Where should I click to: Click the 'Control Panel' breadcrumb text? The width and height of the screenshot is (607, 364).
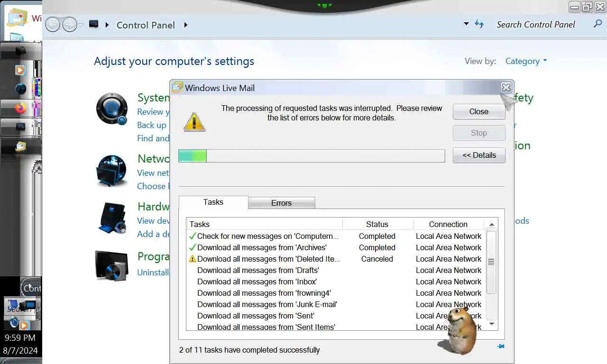(146, 25)
